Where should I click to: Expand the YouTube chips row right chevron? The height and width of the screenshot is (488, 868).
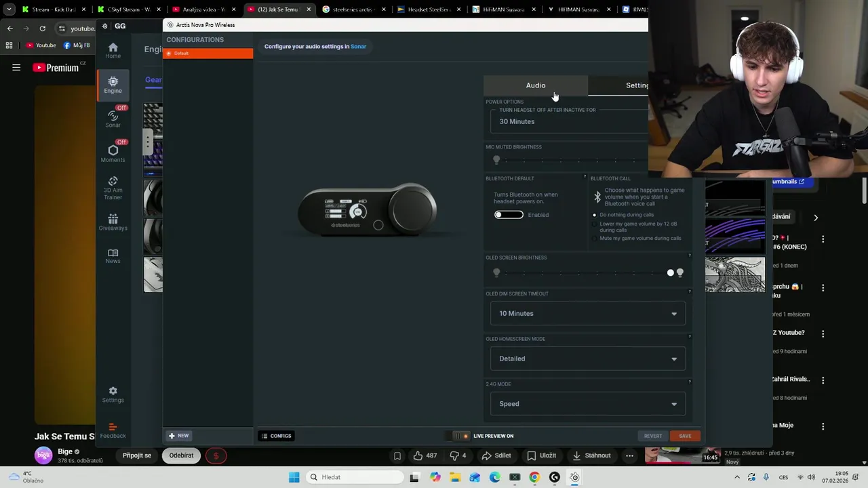(816, 218)
